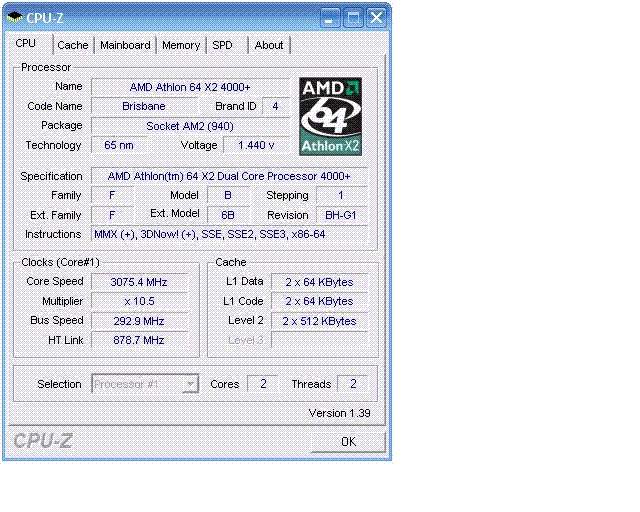This screenshot has width=640, height=512.
Task: Open the About tab
Action: pyautogui.click(x=269, y=45)
